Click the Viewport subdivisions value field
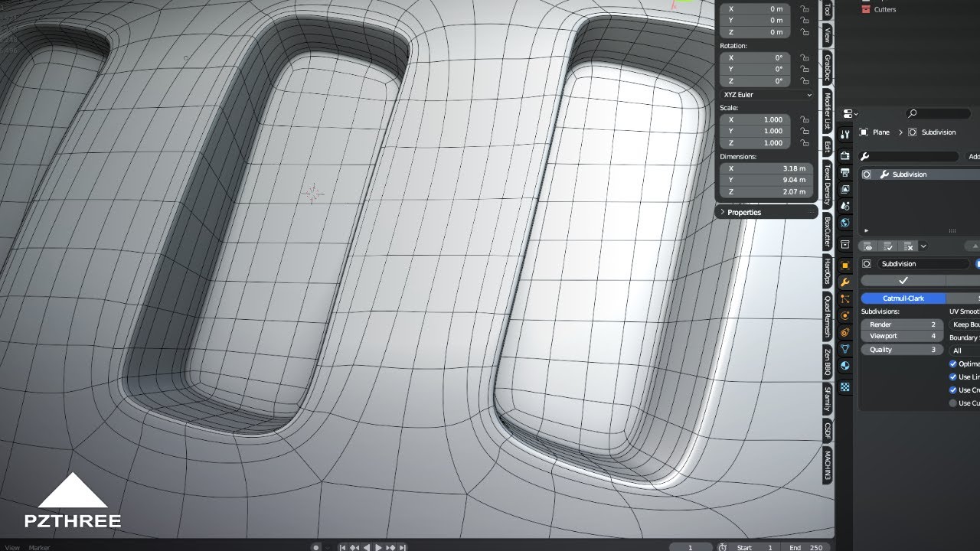 [902, 336]
